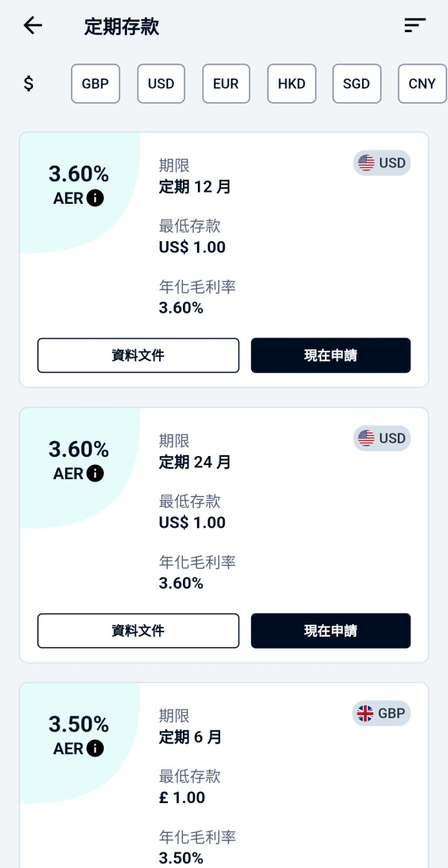The height and width of the screenshot is (868, 448).
Task: Click the 定期存款 page title
Action: pyautogui.click(x=122, y=25)
